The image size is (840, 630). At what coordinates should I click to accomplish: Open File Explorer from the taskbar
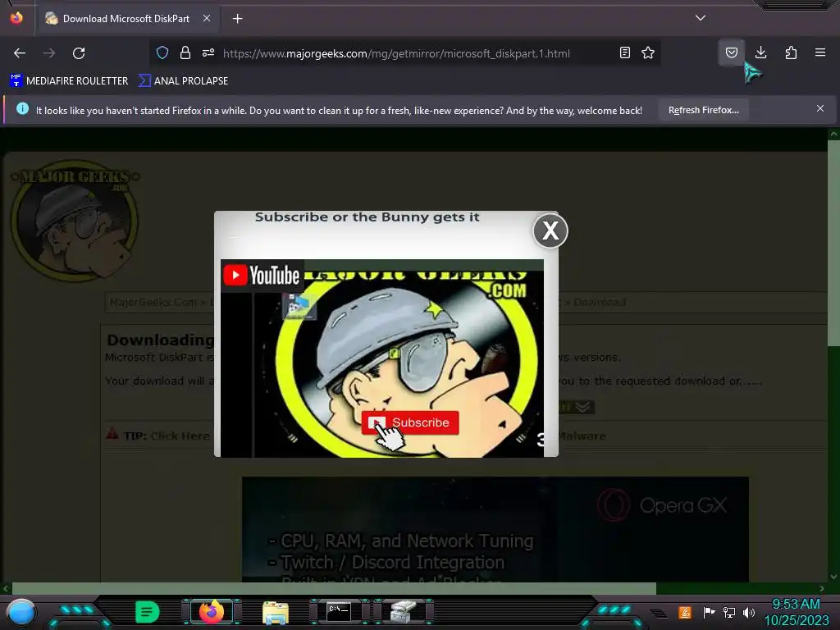click(276, 612)
